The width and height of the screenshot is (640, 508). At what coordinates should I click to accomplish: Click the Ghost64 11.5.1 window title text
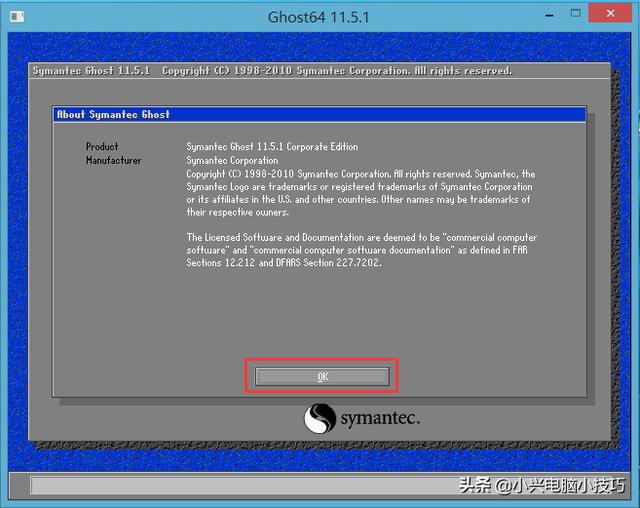click(x=318, y=17)
